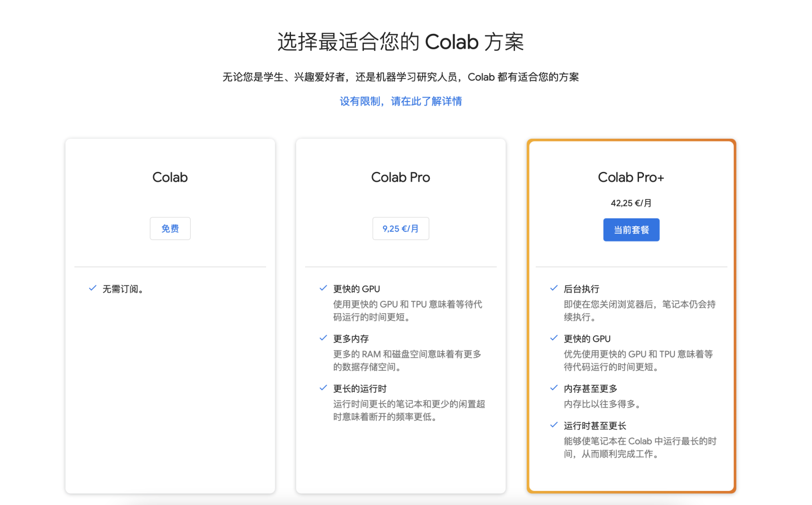Click the checkmark beside 后台执行

pos(554,288)
